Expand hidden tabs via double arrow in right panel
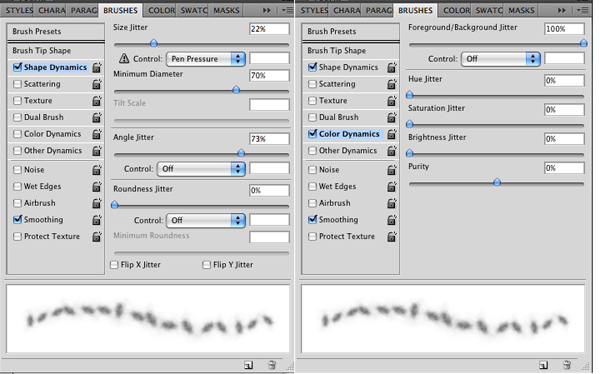600x374 pixels. click(562, 10)
